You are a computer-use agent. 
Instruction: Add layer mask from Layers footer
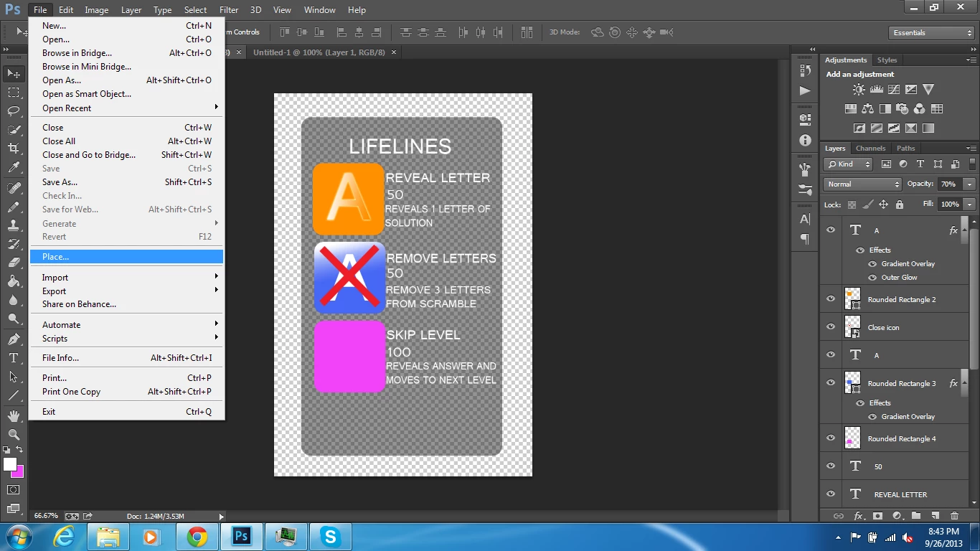coord(877,516)
